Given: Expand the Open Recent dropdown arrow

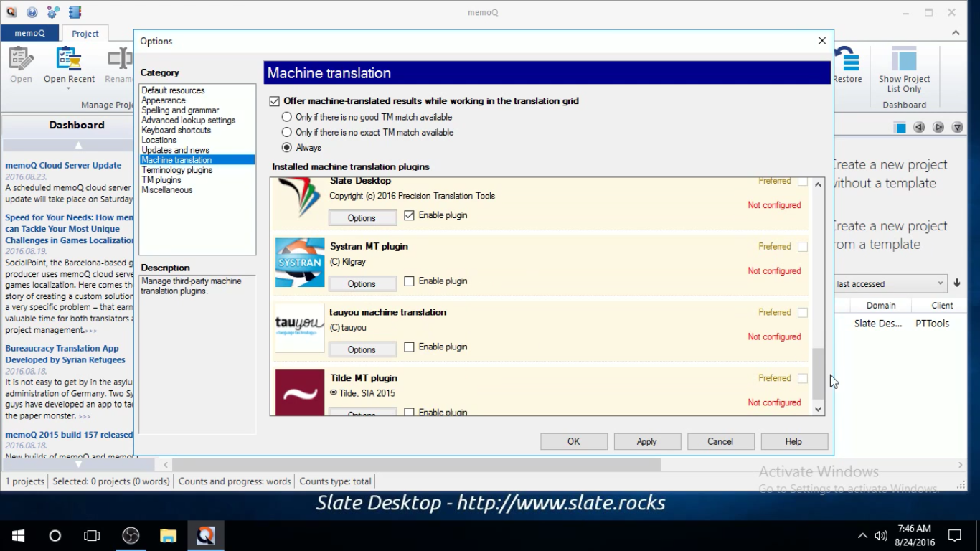Looking at the screenshot, I should (69, 89).
